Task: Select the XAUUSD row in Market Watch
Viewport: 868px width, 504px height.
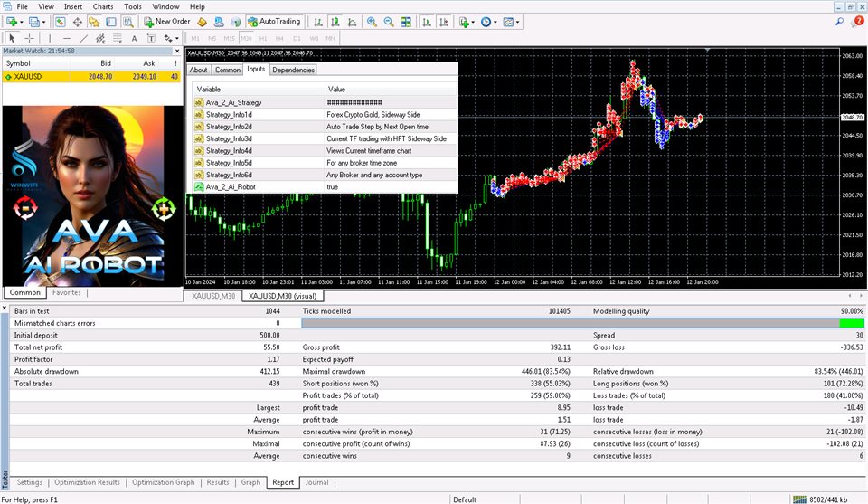Action: point(92,76)
